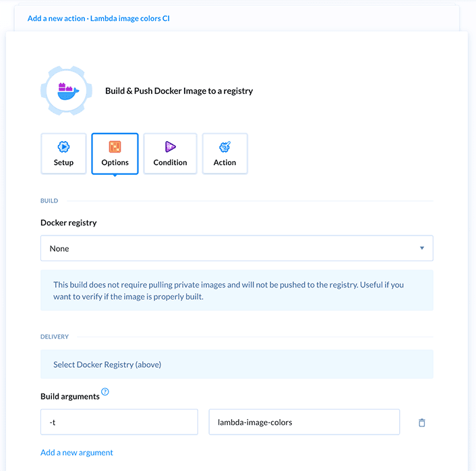This screenshot has width=476, height=471.
Task: Click the Select Docker Registry (above) notice
Action: click(x=237, y=364)
